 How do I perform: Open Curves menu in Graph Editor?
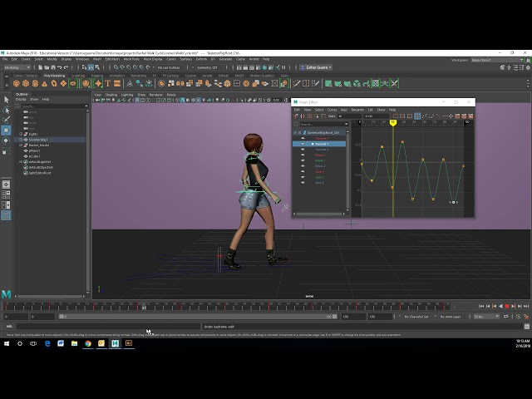click(x=332, y=110)
